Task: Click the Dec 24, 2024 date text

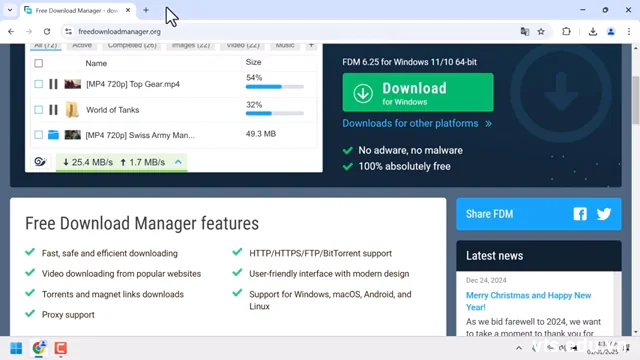Action: pyautogui.click(x=486, y=280)
